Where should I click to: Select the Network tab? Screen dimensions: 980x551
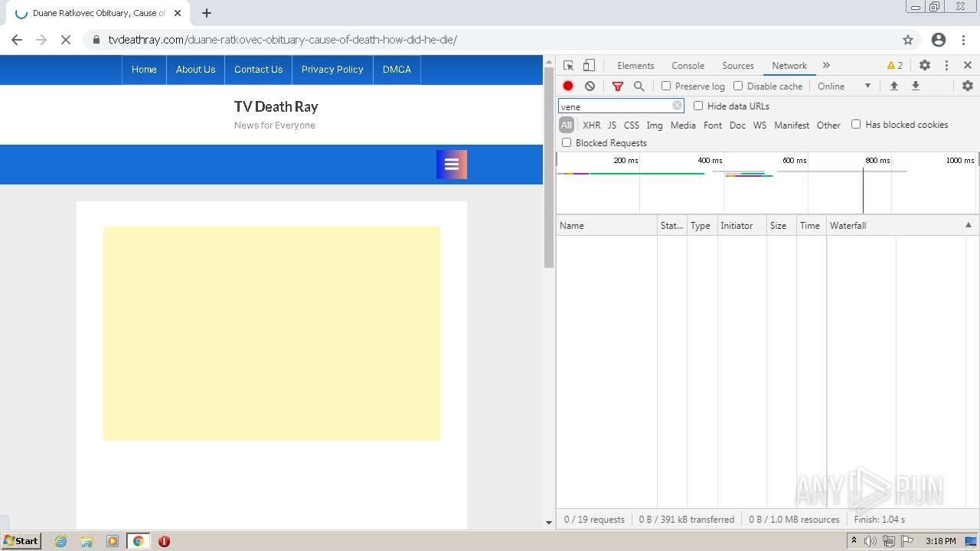tap(789, 66)
